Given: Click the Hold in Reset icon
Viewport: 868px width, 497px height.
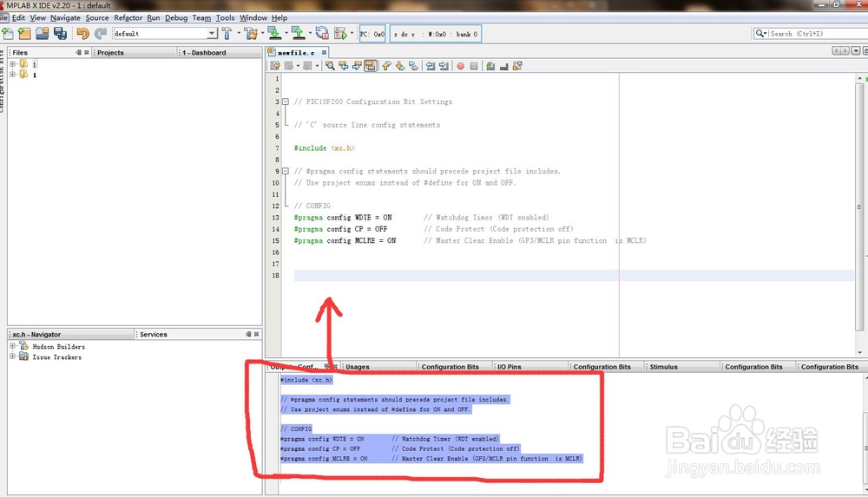Looking at the screenshot, I should [x=322, y=34].
